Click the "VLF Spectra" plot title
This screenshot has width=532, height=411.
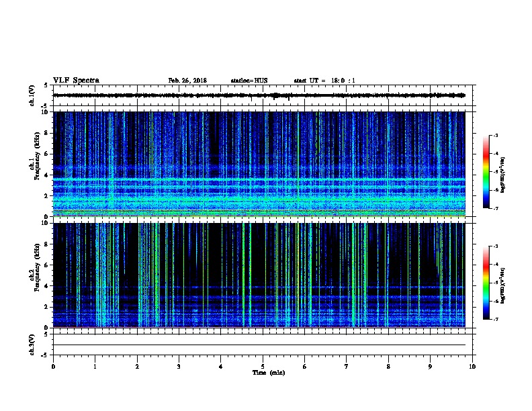pos(76,81)
